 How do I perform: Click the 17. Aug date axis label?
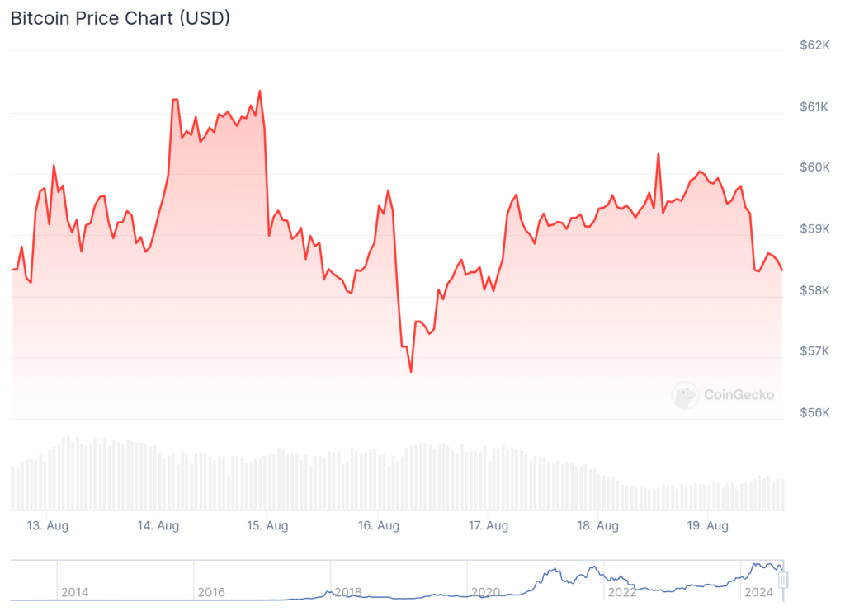(x=487, y=525)
